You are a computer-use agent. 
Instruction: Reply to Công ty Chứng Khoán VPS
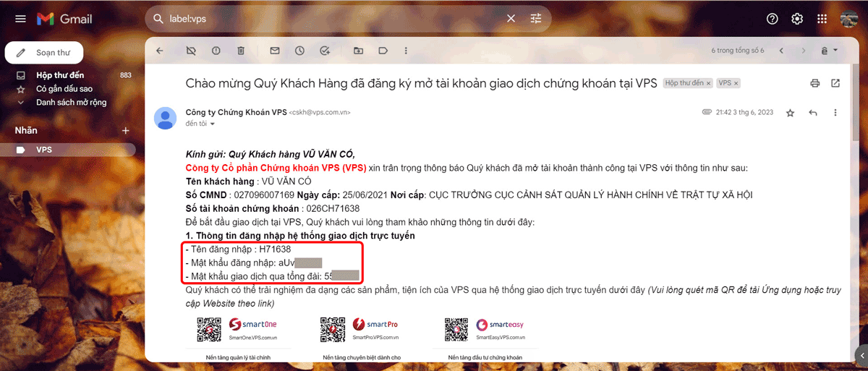(x=813, y=113)
